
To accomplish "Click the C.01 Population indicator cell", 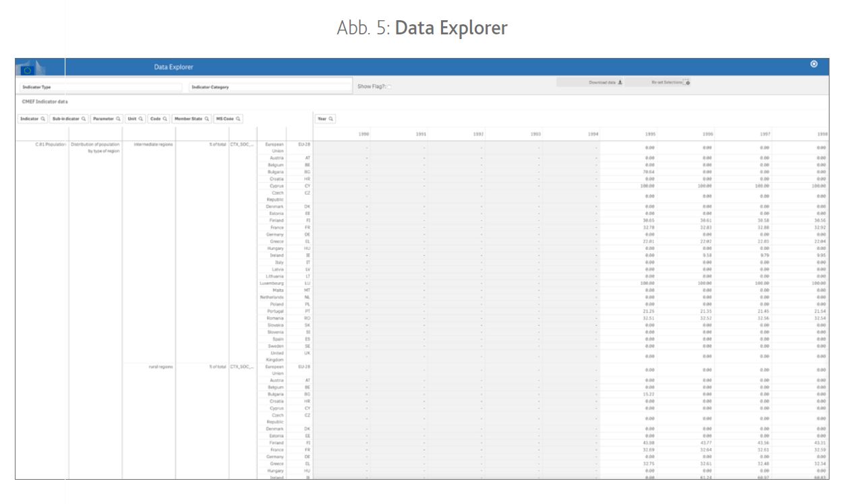I will pos(51,144).
